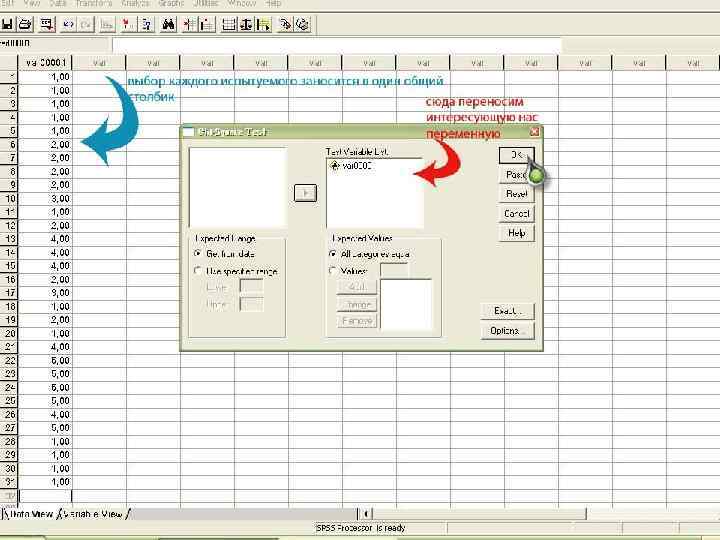Click the Go to Case toolbar icon
This screenshot has height=540, width=720.
pyautogui.click(x=128, y=24)
